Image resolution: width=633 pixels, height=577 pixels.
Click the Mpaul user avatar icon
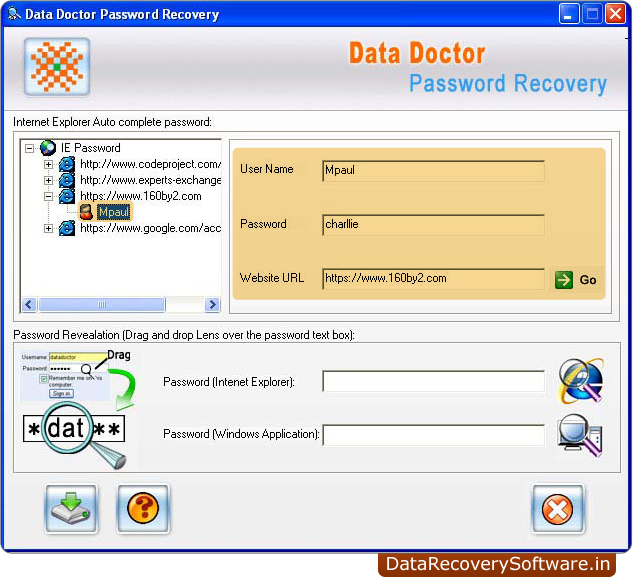(x=86, y=212)
